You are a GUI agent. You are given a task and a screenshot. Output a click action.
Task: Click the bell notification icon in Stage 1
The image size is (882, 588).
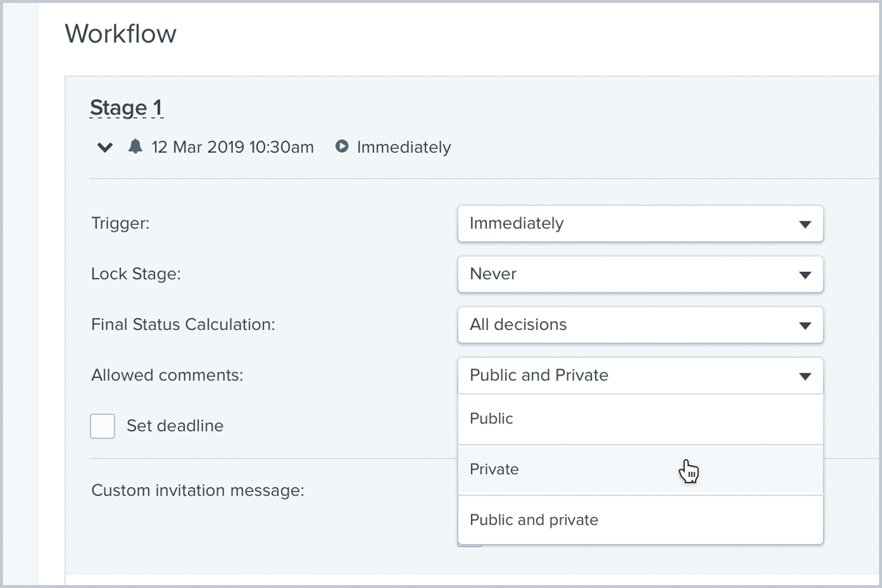click(135, 147)
